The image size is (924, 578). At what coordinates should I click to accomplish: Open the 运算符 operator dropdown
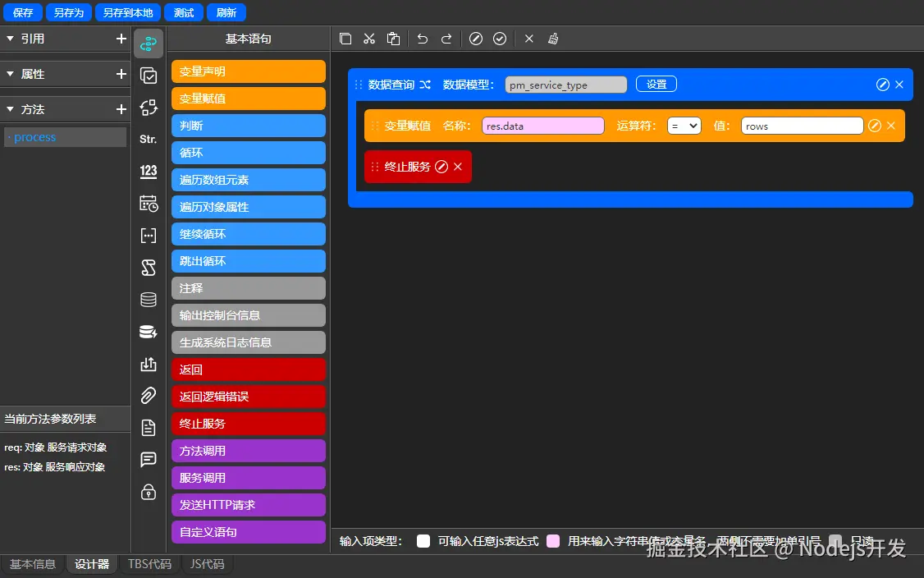click(684, 126)
